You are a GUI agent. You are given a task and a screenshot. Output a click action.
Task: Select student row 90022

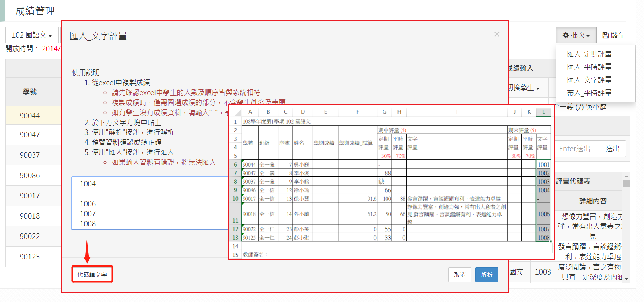tap(30, 236)
